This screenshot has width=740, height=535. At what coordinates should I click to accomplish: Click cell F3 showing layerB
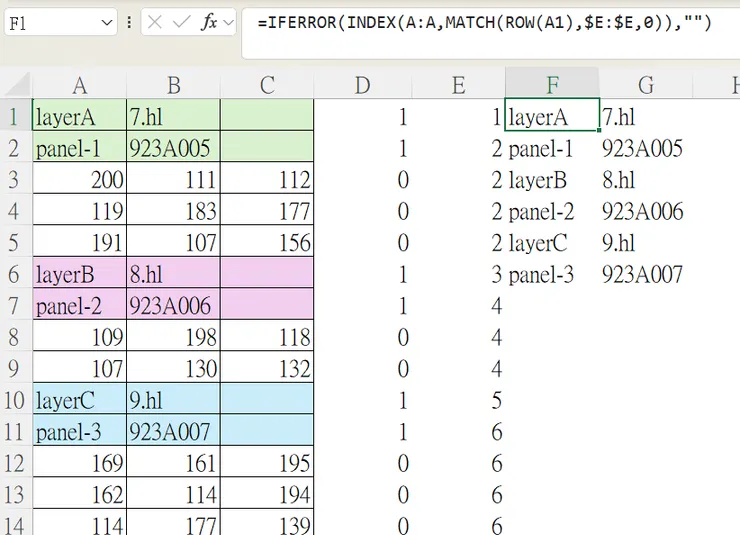552,178
